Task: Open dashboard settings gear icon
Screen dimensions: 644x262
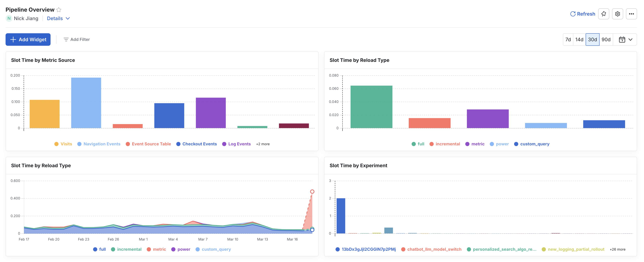Action: click(617, 14)
